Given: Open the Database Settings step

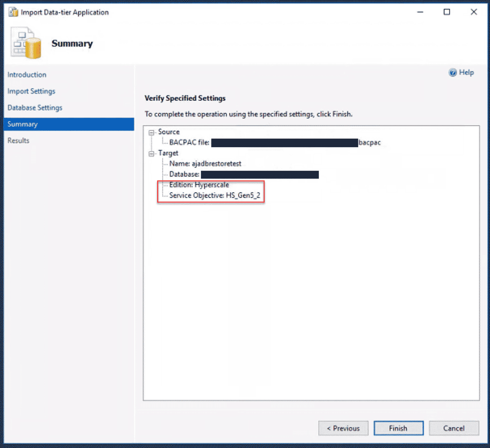Looking at the screenshot, I should [x=35, y=107].
